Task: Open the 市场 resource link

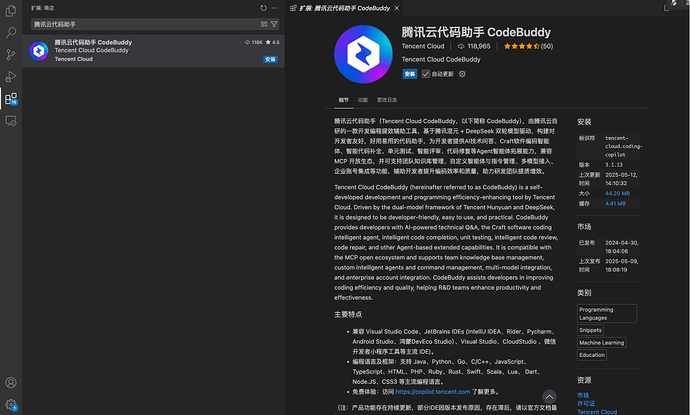Action: pos(583,395)
